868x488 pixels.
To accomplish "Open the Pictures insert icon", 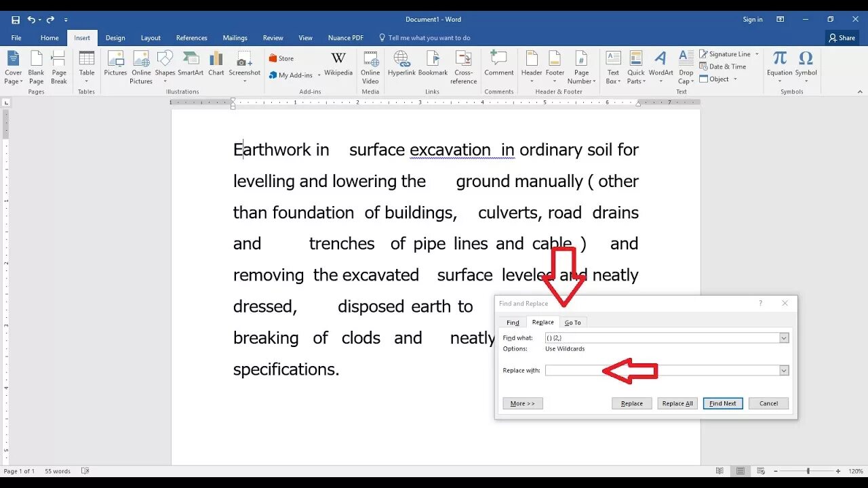I will tap(115, 63).
